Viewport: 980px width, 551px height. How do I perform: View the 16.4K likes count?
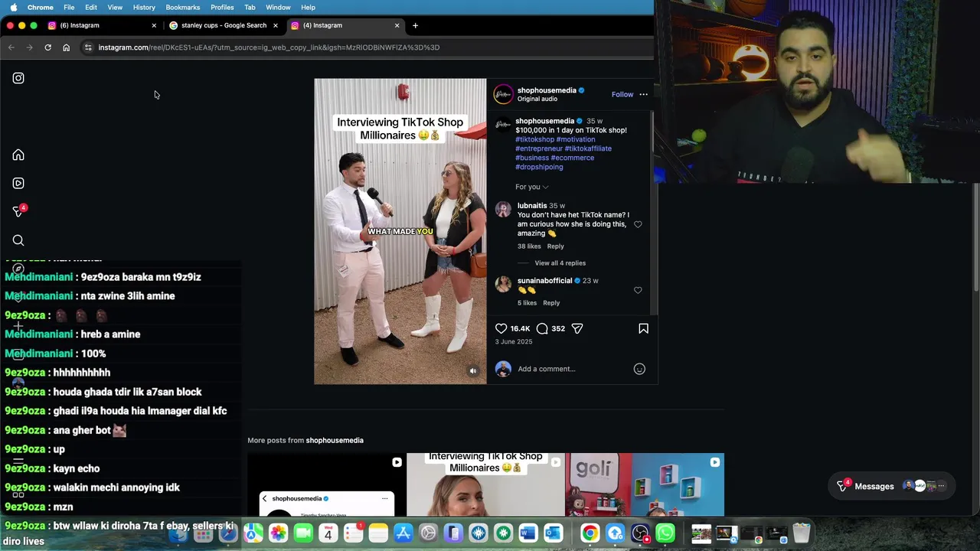tap(520, 329)
